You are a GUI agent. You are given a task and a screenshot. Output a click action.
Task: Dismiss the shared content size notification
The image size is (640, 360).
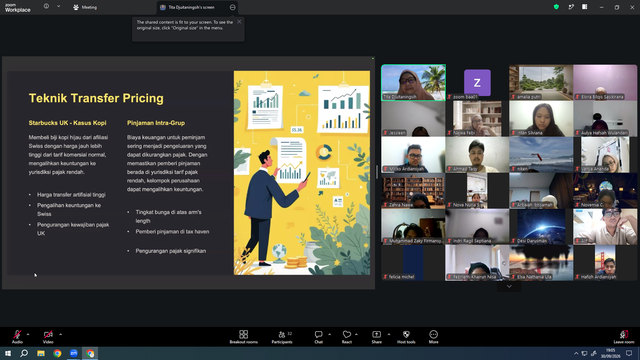point(239,22)
